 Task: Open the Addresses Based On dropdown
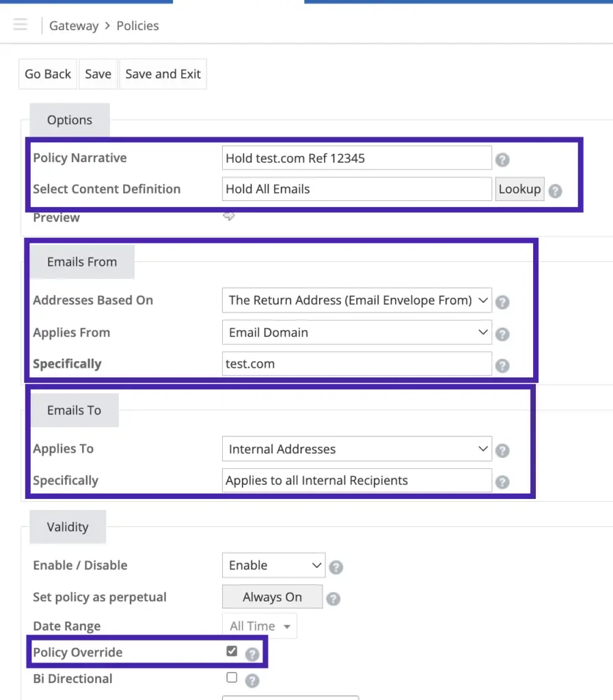(357, 300)
